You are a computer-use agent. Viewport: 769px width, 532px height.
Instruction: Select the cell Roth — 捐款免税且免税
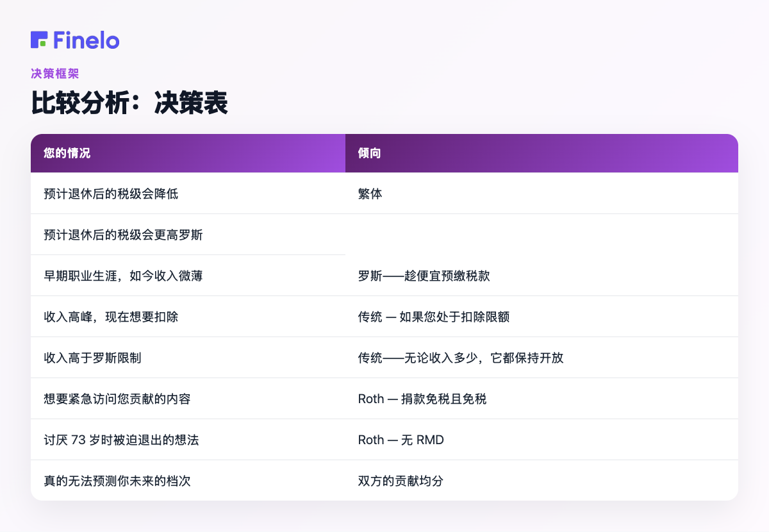click(542, 399)
